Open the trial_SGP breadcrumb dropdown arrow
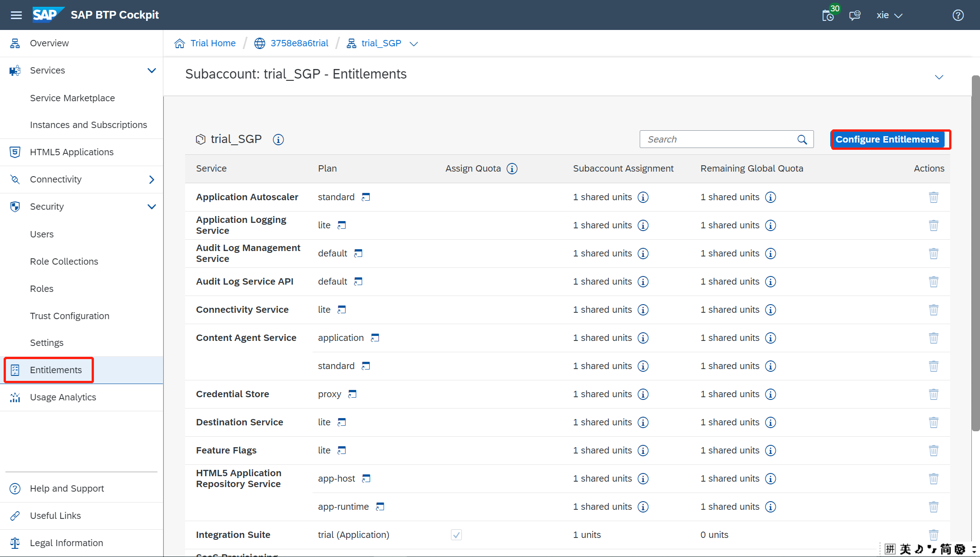This screenshot has width=980, height=557. click(x=413, y=44)
